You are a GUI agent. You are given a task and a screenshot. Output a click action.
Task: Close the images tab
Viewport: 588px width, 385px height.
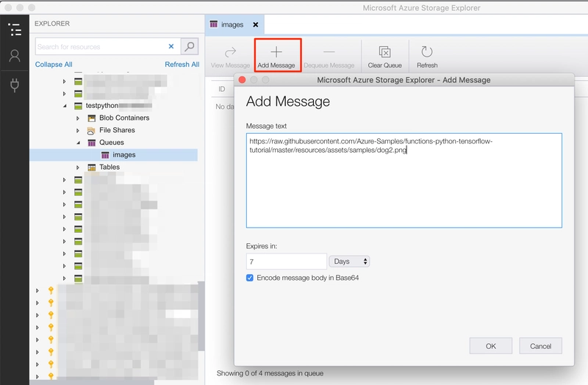pos(256,24)
